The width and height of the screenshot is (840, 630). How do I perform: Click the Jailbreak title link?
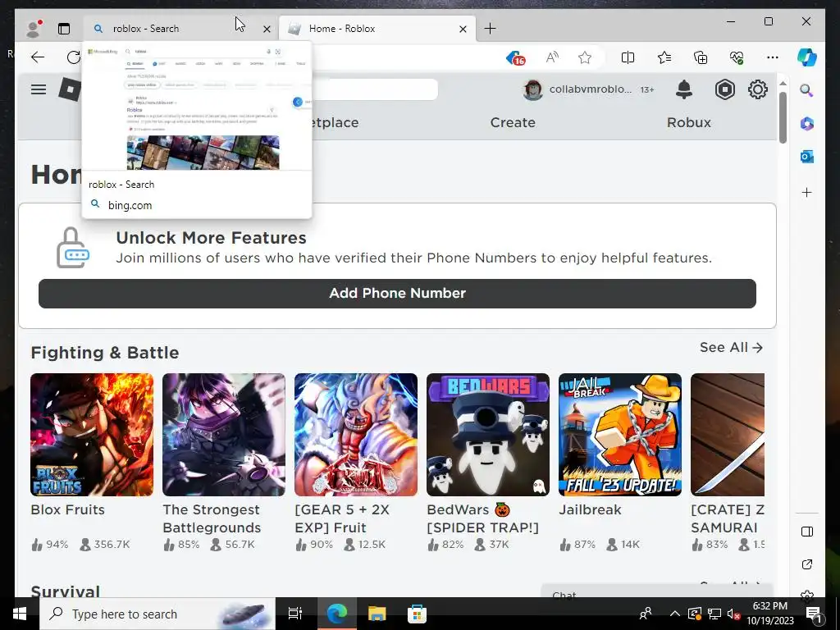590,509
